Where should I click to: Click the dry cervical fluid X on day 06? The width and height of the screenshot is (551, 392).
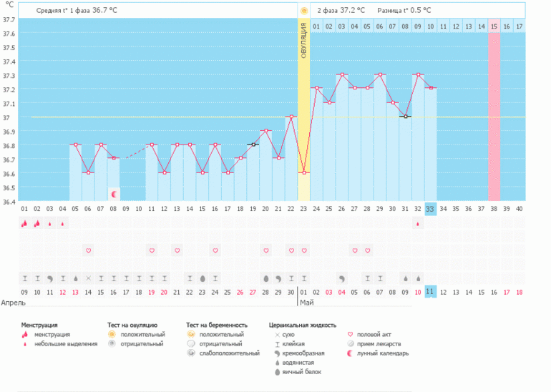(x=88, y=278)
